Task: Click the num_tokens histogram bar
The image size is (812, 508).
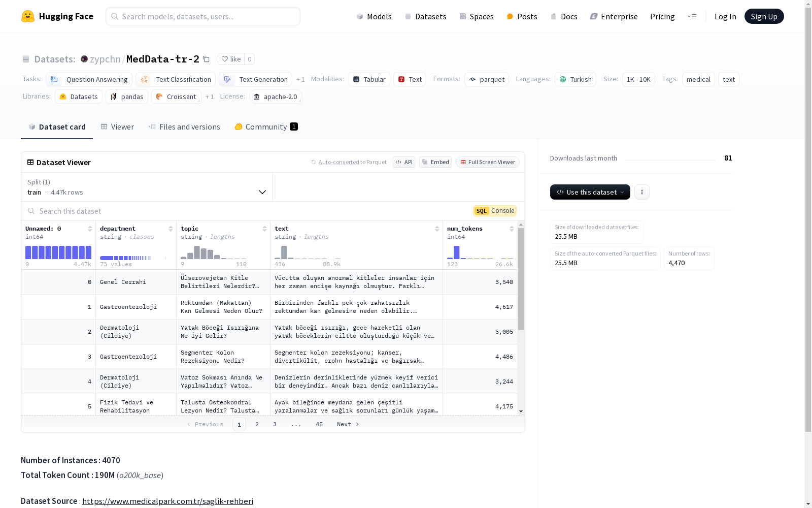Action: (456, 252)
